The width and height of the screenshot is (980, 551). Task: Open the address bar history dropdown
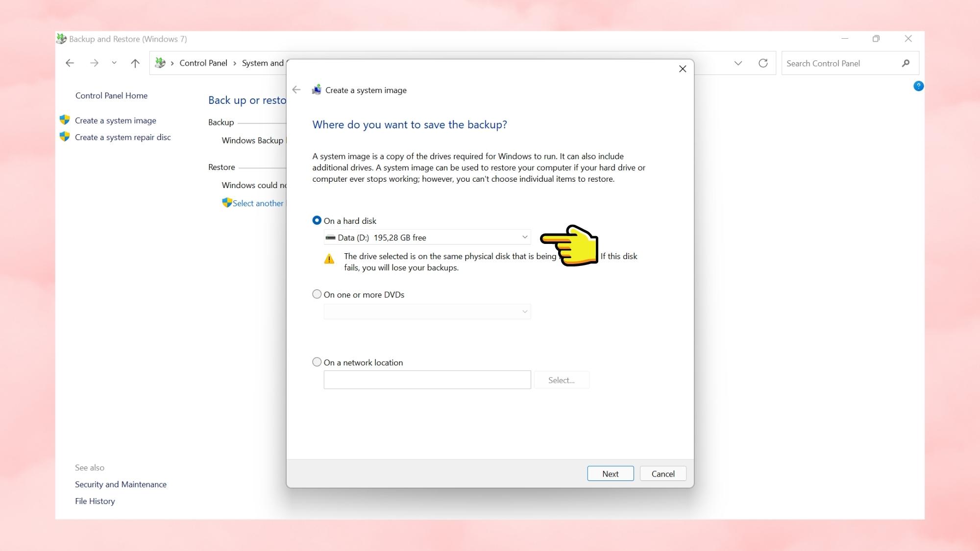coord(738,63)
